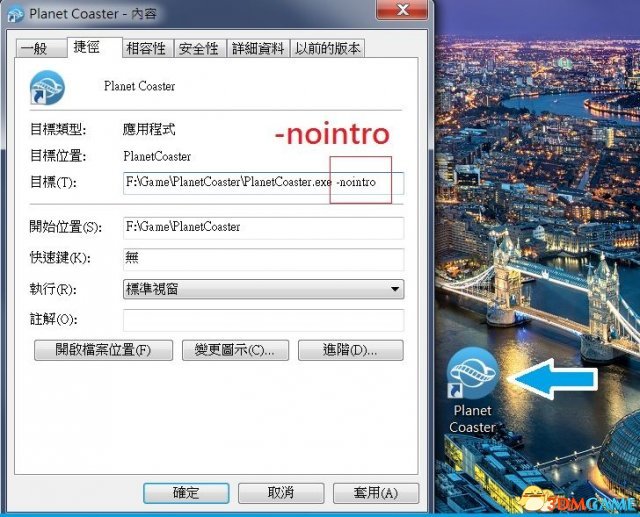Confirm with the 確定 button

tap(186, 493)
